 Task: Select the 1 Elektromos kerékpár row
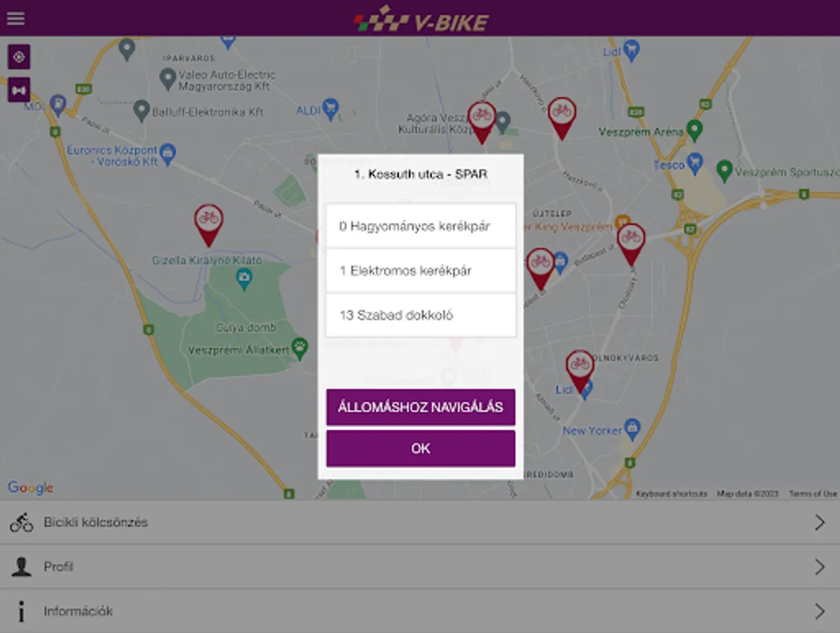coord(421,271)
